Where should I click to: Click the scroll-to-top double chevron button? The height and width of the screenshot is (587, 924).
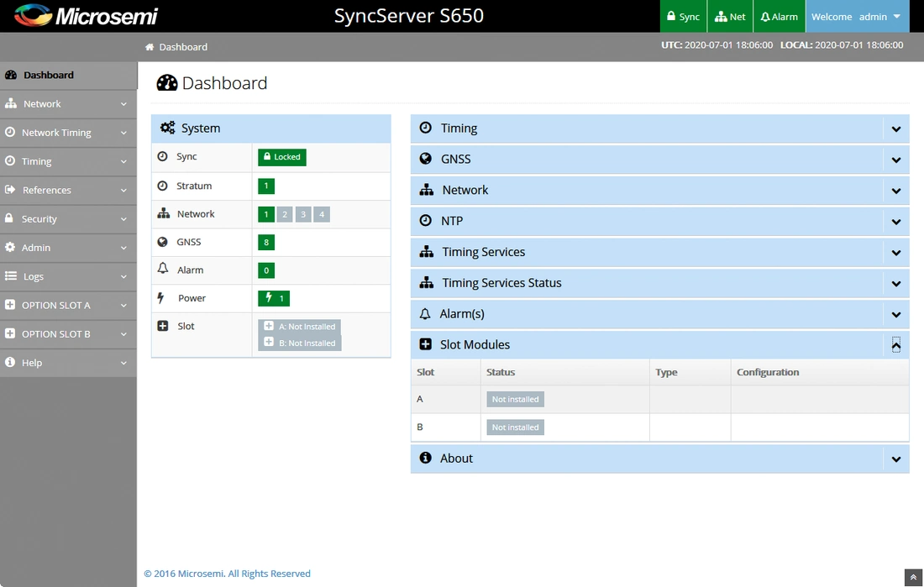tap(913, 578)
